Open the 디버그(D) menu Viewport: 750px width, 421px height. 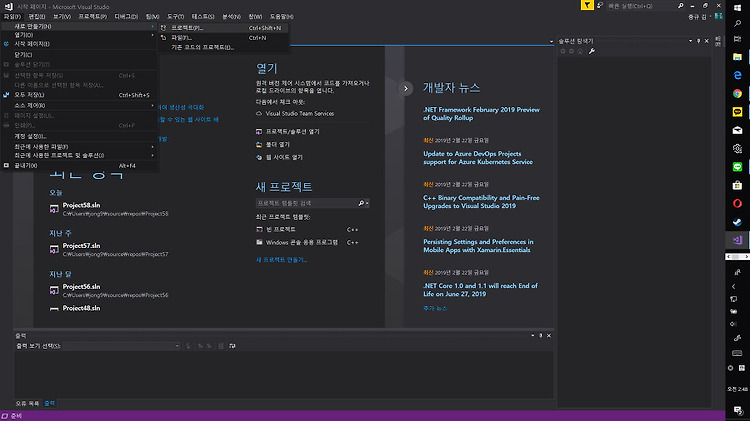126,16
